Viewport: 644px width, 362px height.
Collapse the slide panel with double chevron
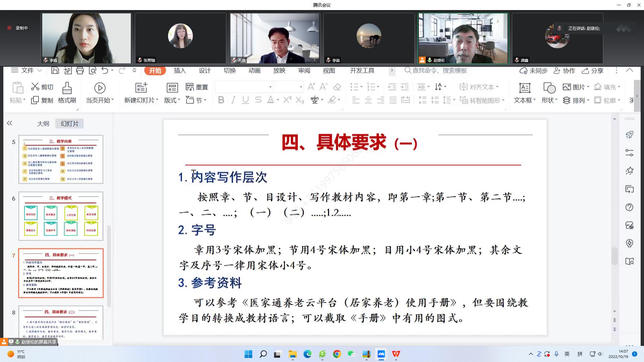[9, 123]
